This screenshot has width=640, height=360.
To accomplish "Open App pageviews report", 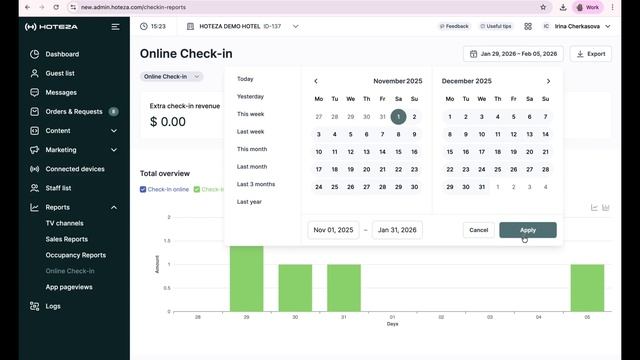I will (69, 287).
